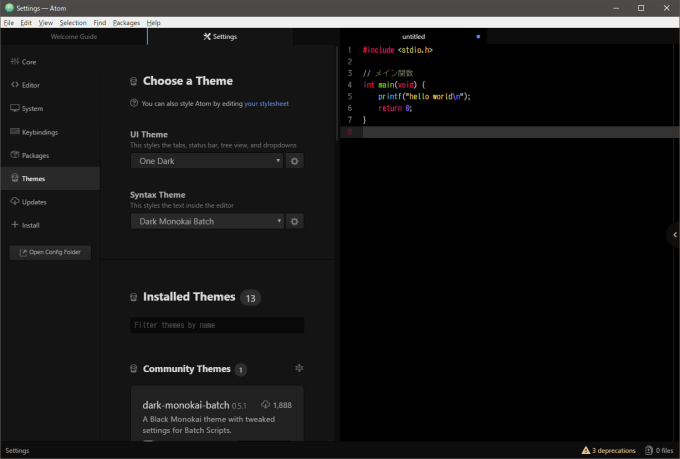Screen dimensions: 680x459
Task: Open the Syntax Theme dropdown
Action: 207,221
